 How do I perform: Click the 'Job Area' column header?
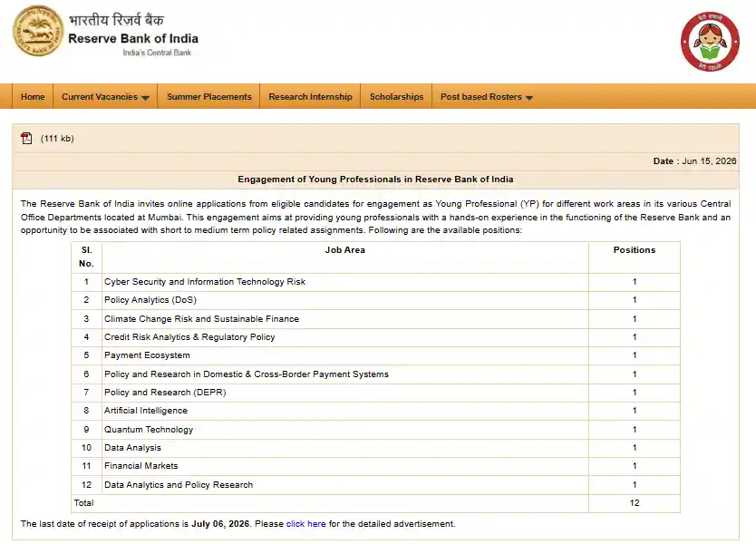coord(344,250)
